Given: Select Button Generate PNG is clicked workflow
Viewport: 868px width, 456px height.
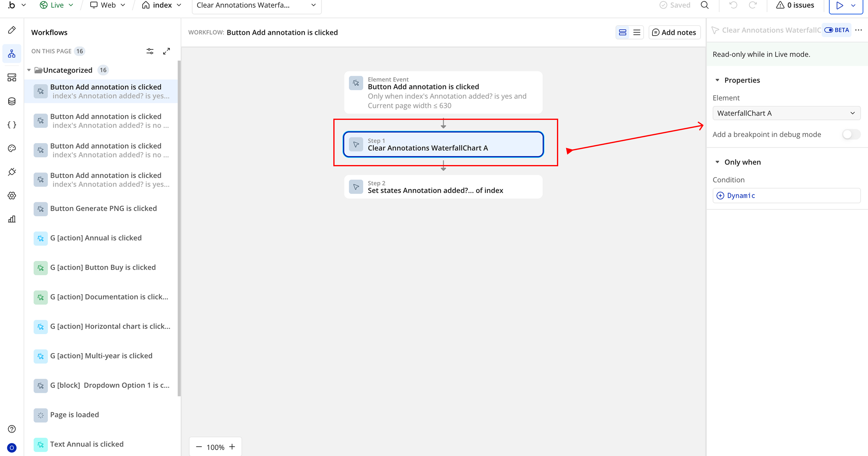Looking at the screenshot, I should tap(103, 208).
